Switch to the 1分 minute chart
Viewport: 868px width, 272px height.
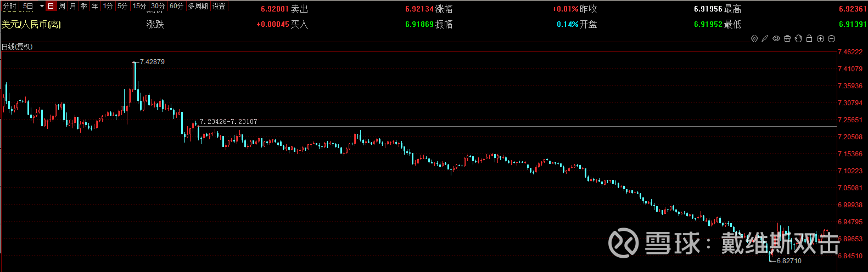pyautogui.click(x=108, y=6)
